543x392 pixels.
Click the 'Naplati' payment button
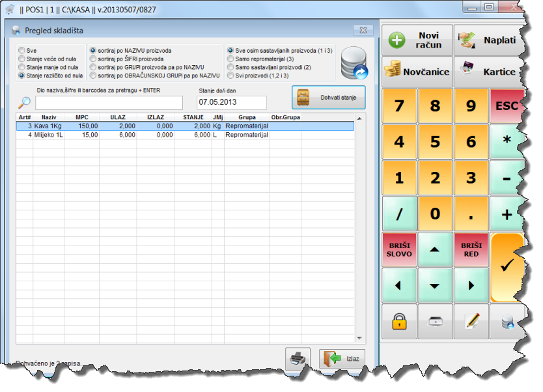pyautogui.click(x=489, y=40)
